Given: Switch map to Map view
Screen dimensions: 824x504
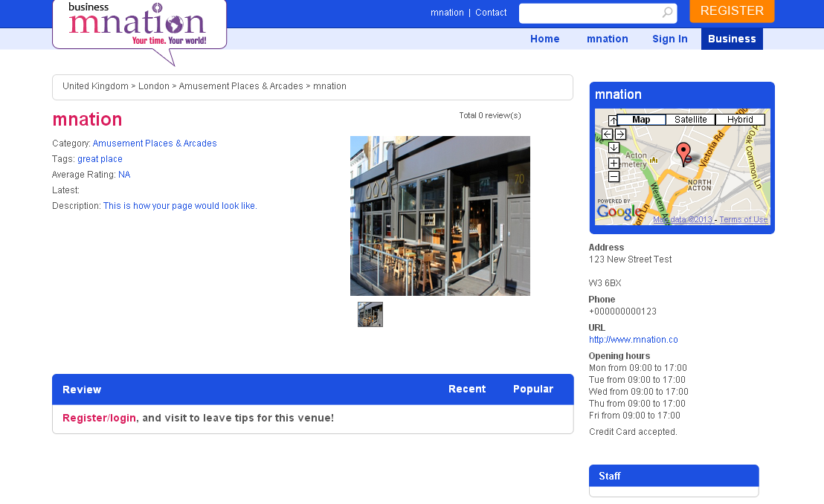Looking at the screenshot, I should [641, 120].
